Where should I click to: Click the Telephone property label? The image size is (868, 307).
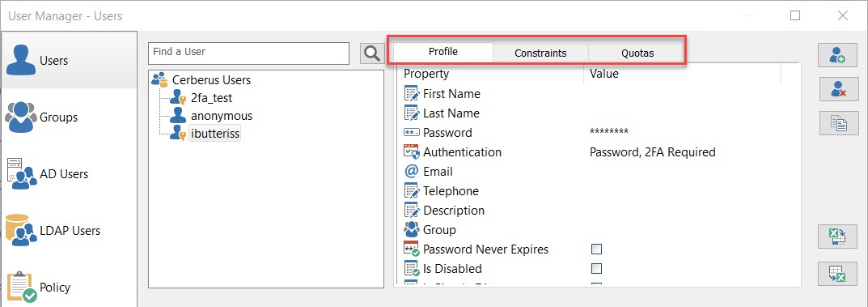click(451, 190)
